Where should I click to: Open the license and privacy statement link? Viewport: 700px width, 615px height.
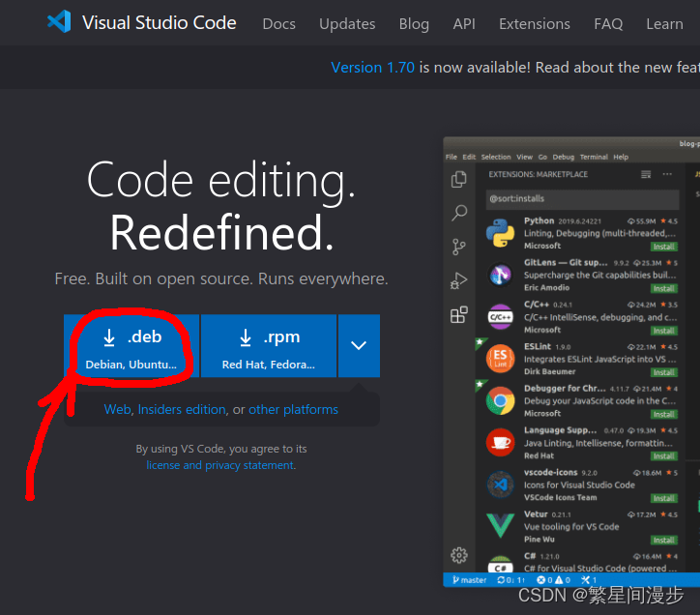[x=220, y=465]
